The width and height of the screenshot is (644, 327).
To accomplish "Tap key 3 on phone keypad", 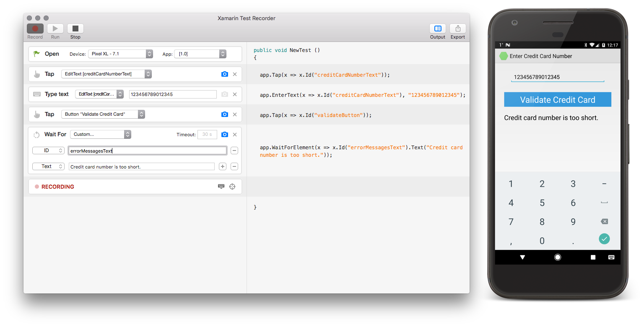I will [573, 184].
